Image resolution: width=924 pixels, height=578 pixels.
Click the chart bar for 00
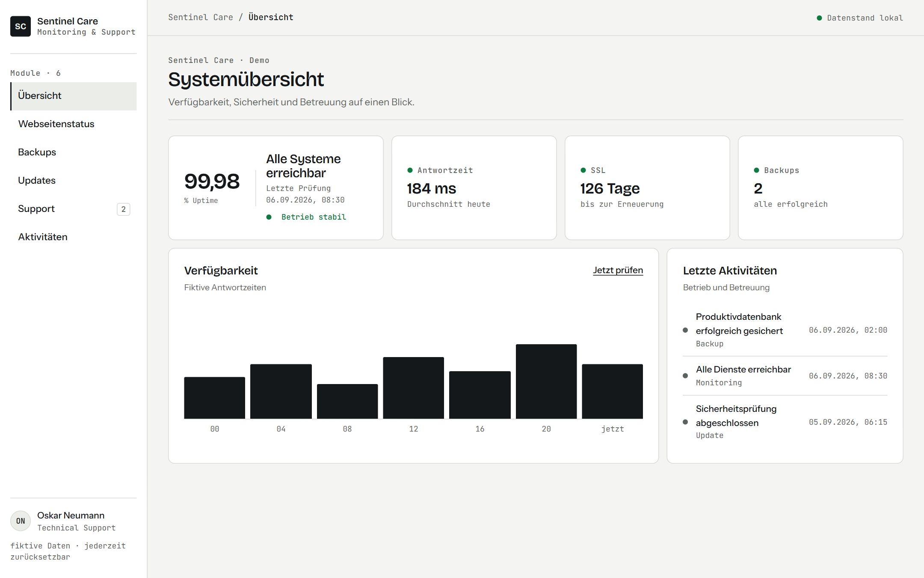click(215, 398)
